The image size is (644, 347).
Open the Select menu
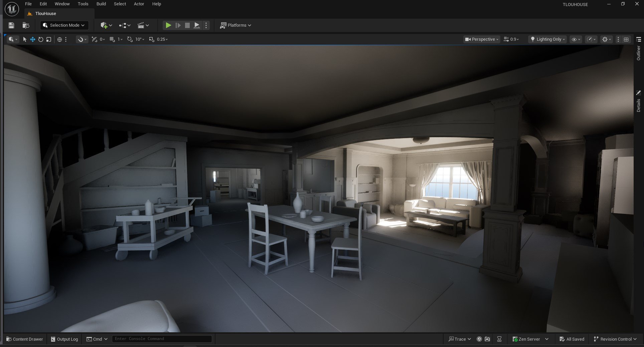[x=120, y=4]
